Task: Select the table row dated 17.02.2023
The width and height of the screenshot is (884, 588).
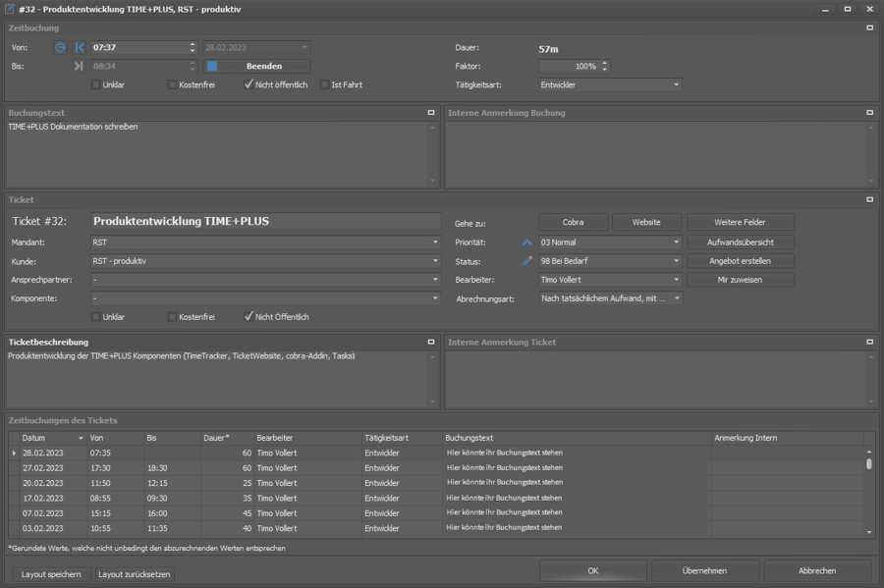Action: click(x=437, y=498)
